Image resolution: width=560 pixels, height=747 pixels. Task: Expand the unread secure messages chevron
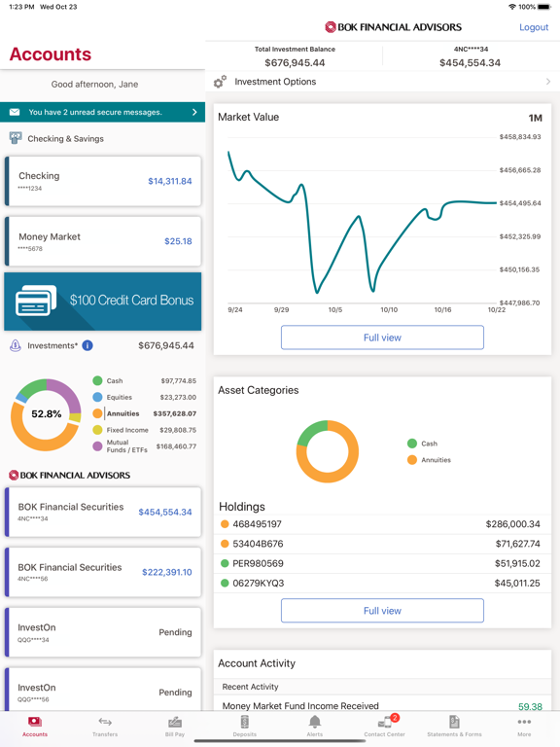(194, 112)
